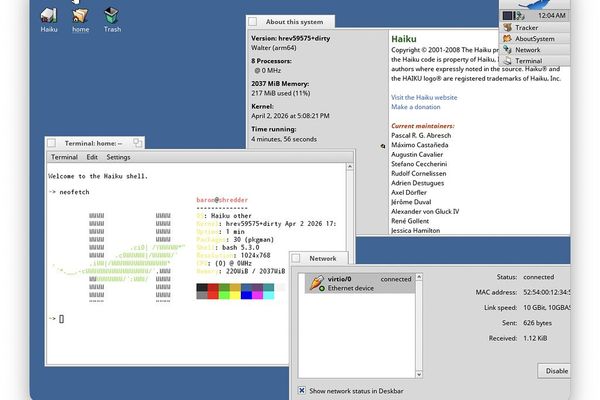Click the Received 1.12 KiB value
Viewport: 600px width, 400px height.
pos(535,338)
